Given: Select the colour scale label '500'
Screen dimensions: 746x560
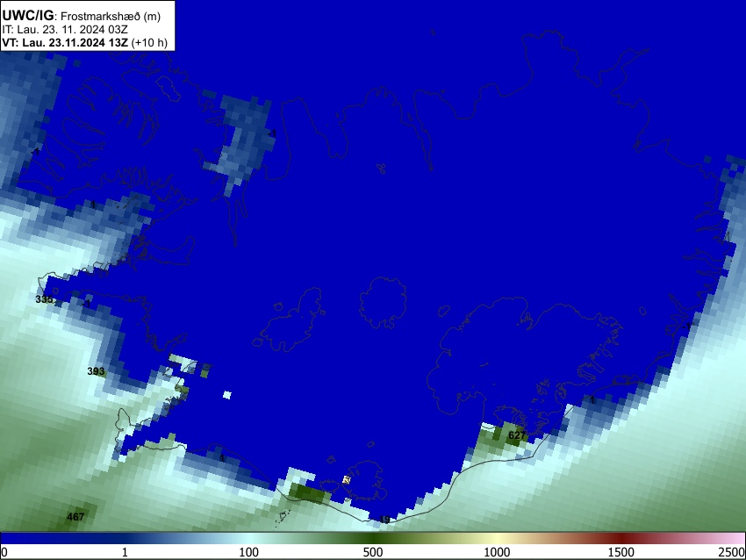Looking at the screenshot, I should tap(373, 552).
